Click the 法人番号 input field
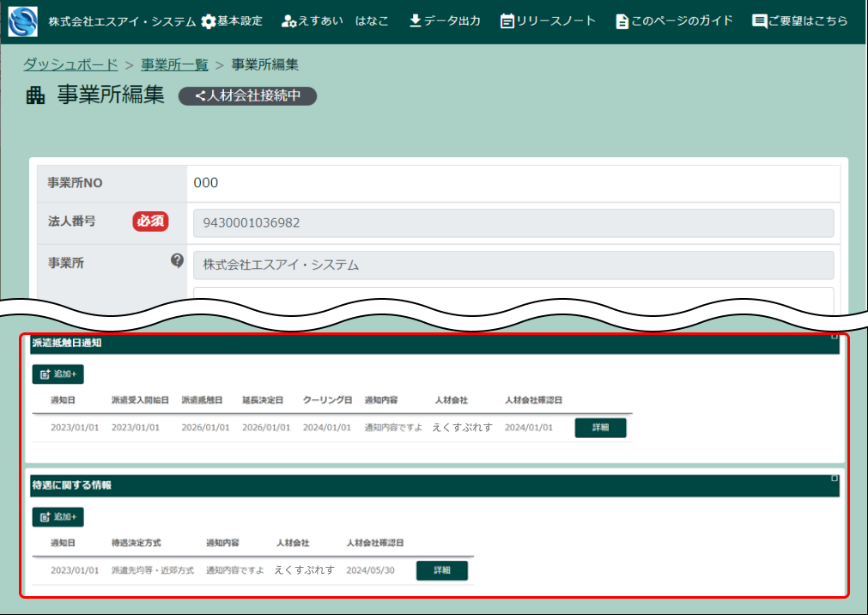The height and width of the screenshot is (615, 868). [x=513, y=222]
